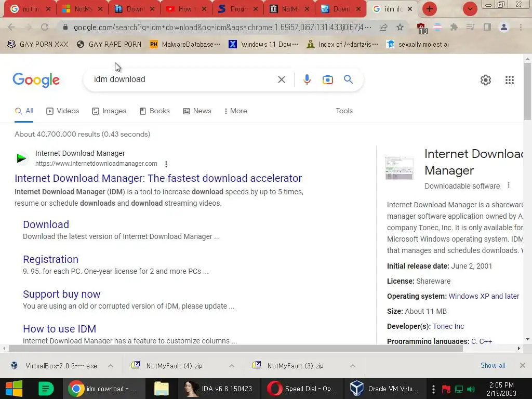
Task: Open the IDM extension icon with 13 badge
Action: 422,29
